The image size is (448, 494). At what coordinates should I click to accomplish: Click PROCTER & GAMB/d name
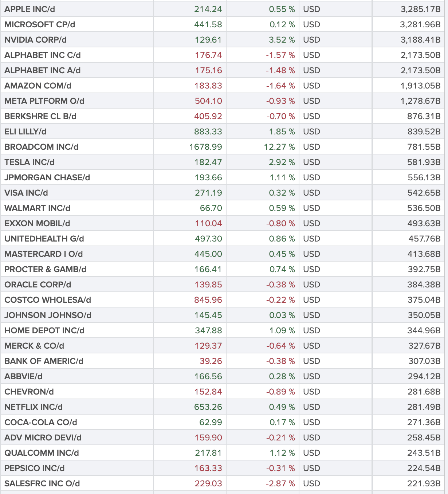[x=46, y=269]
